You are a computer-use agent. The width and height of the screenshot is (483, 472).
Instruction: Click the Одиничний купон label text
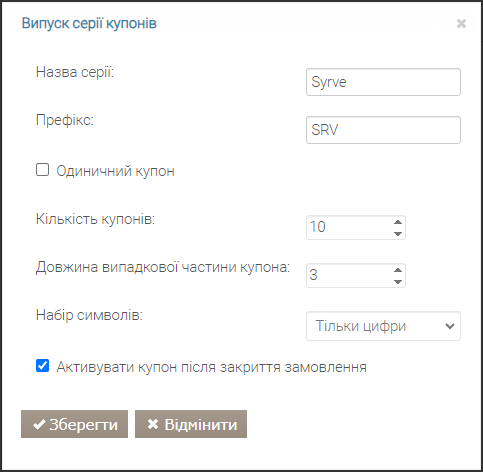pyautogui.click(x=115, y=171)
